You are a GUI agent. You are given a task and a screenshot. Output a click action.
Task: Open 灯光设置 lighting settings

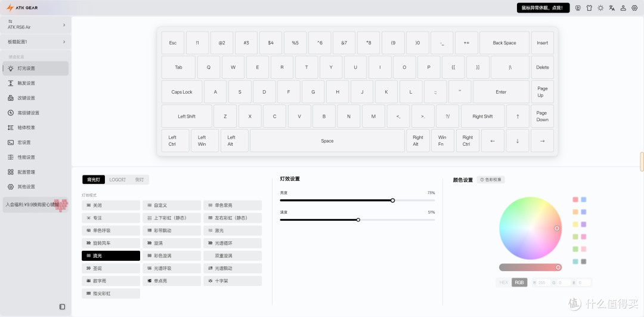(36, 68)
